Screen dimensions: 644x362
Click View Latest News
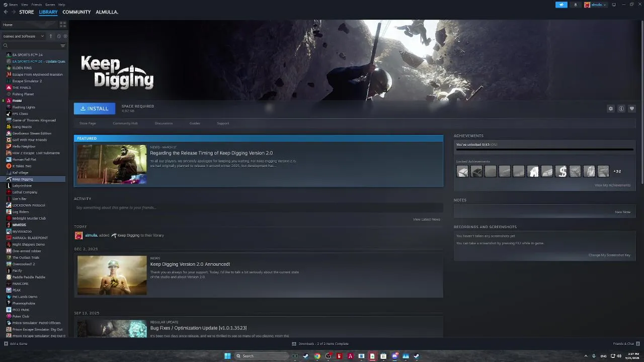427,219
